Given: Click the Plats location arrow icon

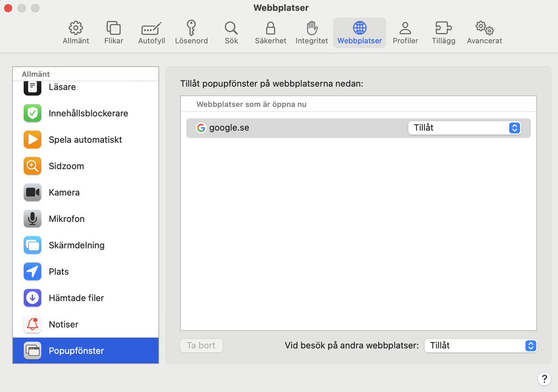Looking at the screenshot, I should click(x=32, y=272).
